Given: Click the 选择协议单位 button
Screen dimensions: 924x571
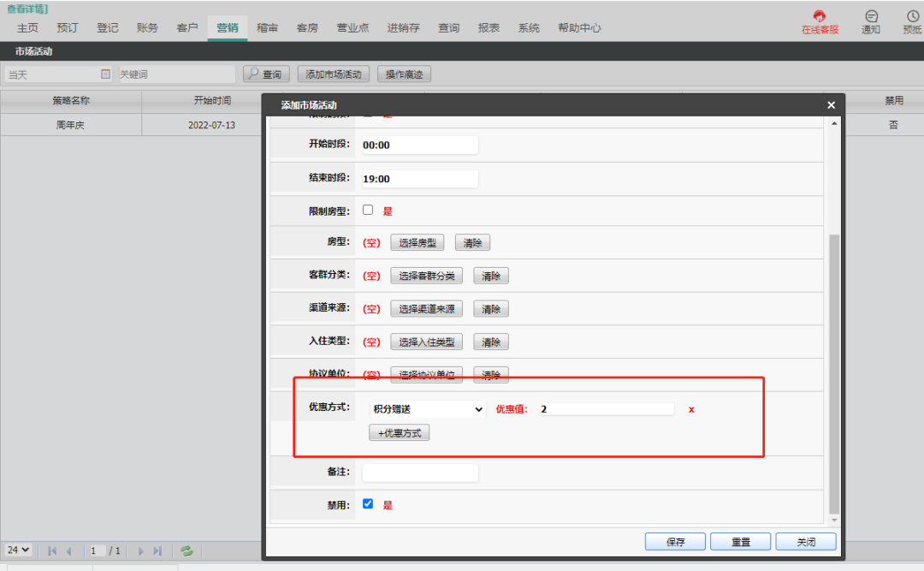Looking at the screenshot, I should pyautogui.click(x=427, y=375).
